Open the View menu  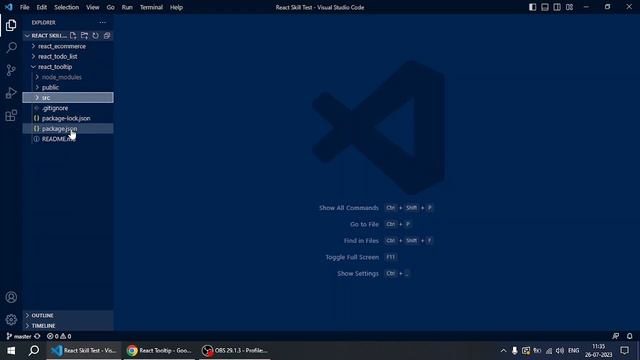[x=93, y=7]
